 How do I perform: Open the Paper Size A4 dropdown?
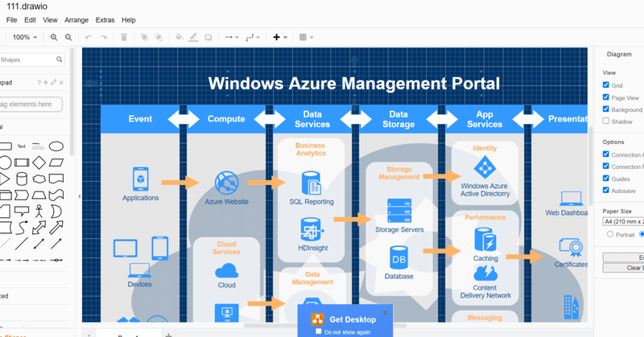[623, 222]
